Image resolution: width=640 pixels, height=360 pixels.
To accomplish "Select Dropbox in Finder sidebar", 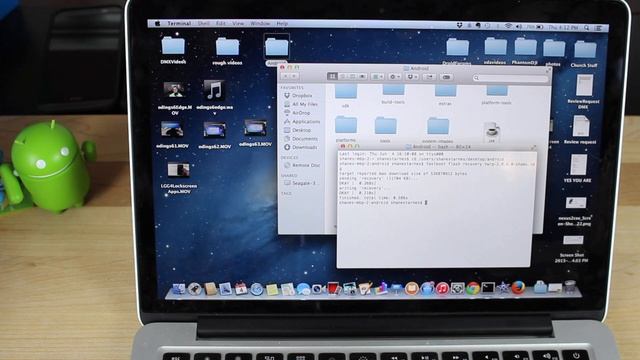I will coord(298,96).
